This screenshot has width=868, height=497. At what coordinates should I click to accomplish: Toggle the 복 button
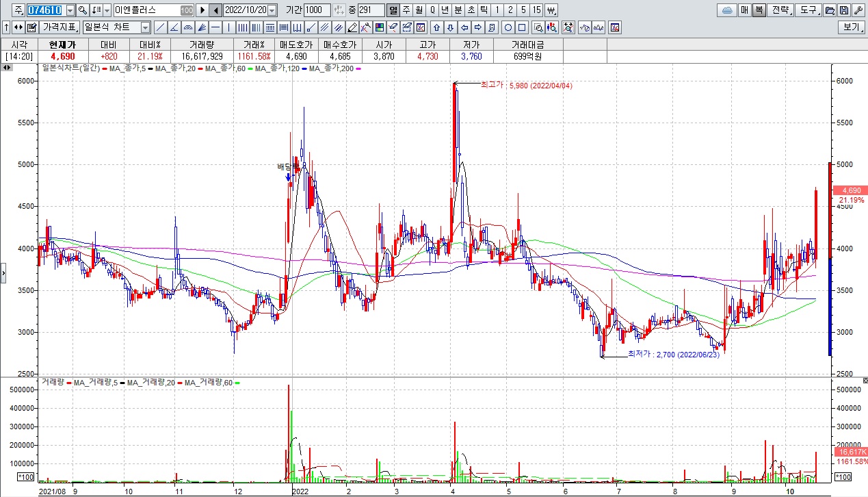(x=759, y=10)
